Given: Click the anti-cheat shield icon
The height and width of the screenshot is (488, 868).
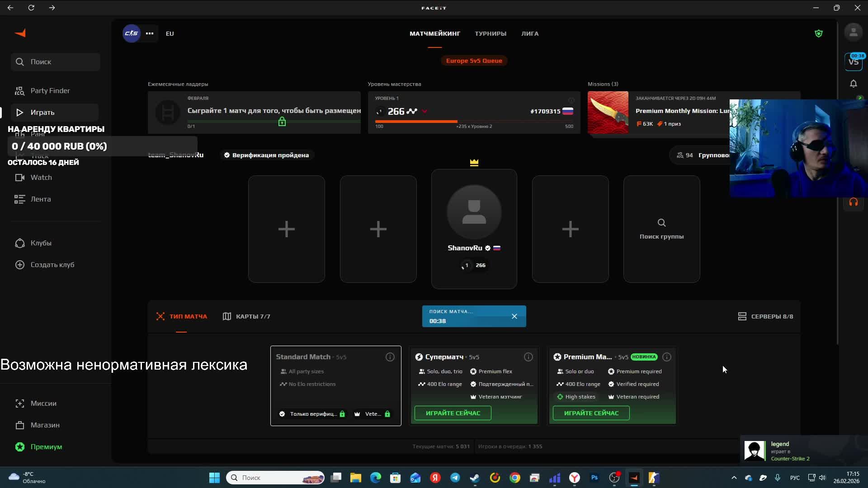Looking at the screenshot, I should 818,33.
